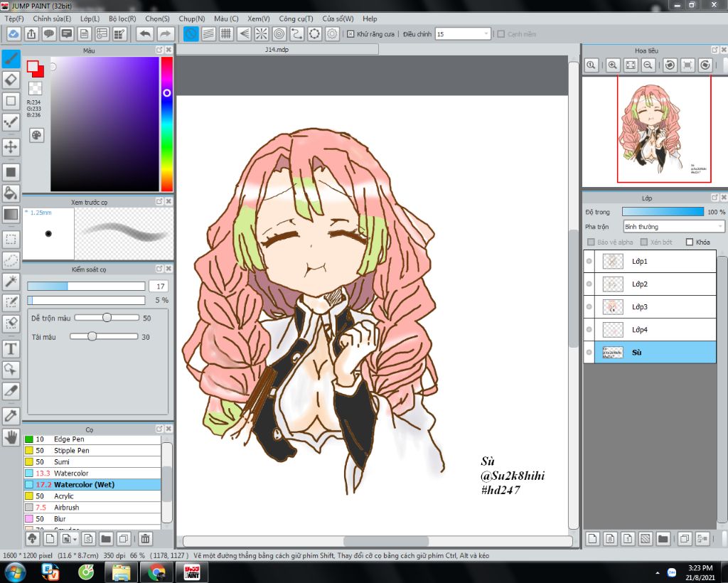This screenshot has width=728, height=583.
Task: Click the Undo arrow in toolbar
Action: click(145, 34)
